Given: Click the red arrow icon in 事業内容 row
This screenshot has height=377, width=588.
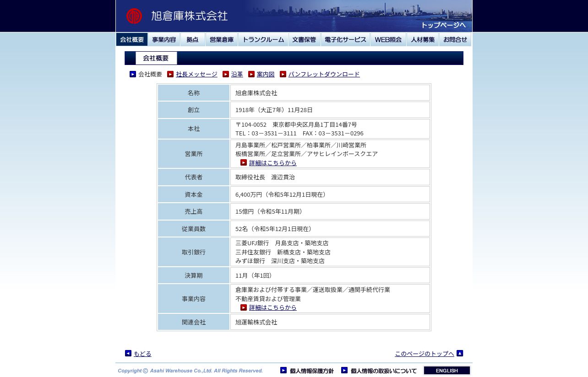Looking at the screenshot, I should click(244, 307).
